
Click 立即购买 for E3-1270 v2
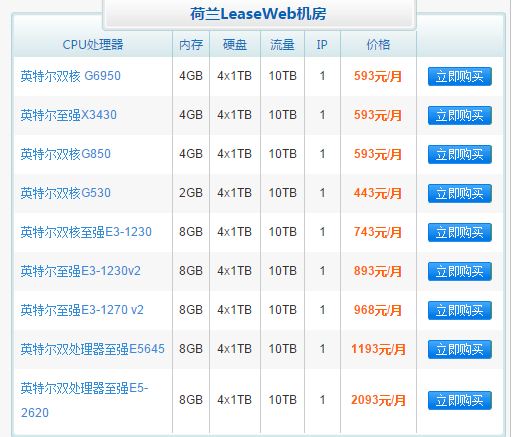(x=460, y=310)
